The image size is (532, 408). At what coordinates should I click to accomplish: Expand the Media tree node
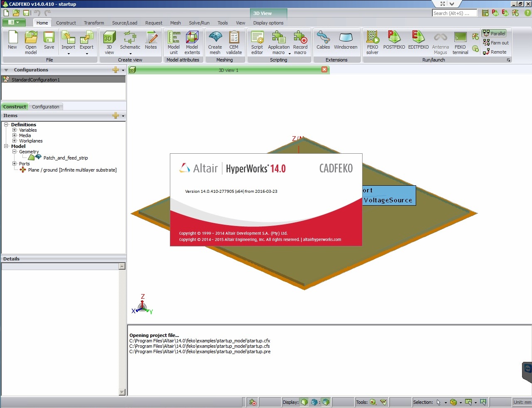[14, 135]
